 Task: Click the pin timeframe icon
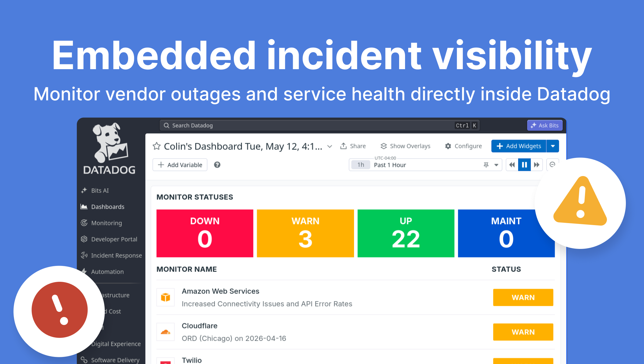click(x=486, y=165)
